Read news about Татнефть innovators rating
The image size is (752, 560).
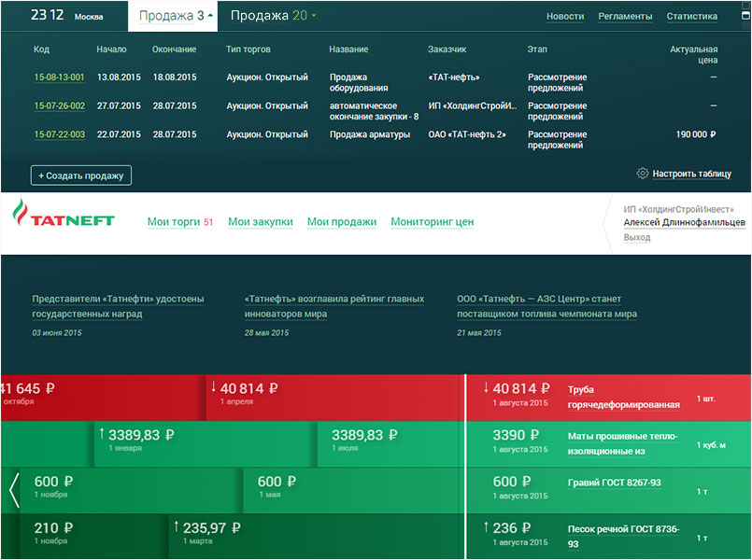(333, 306)
